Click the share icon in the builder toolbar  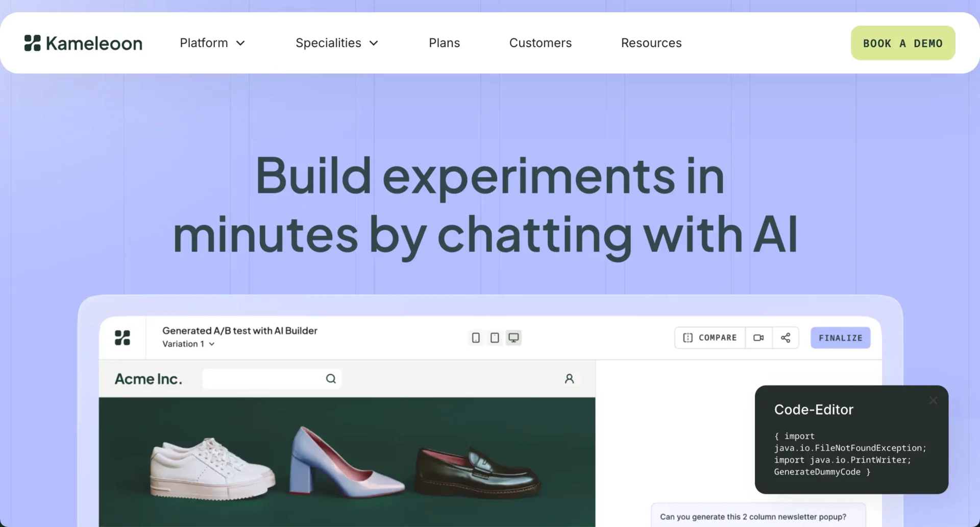tap(786, 338)
